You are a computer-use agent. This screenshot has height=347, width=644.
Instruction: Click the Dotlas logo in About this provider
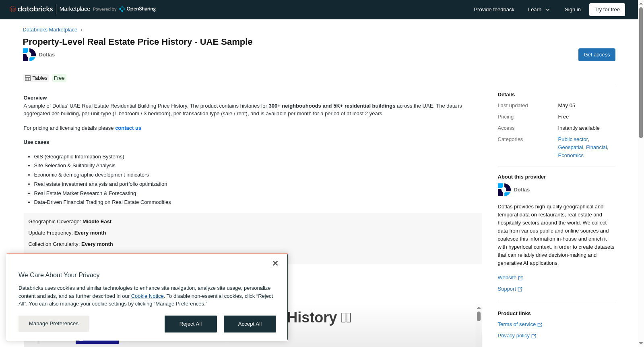pos(504,190)
